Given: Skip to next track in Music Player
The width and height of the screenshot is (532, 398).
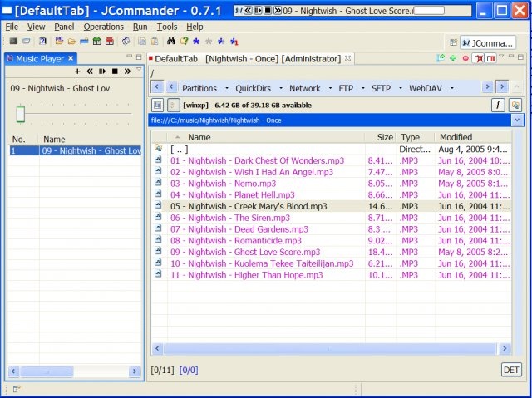Looking at the screenshot, I should (x=127, y=71).
